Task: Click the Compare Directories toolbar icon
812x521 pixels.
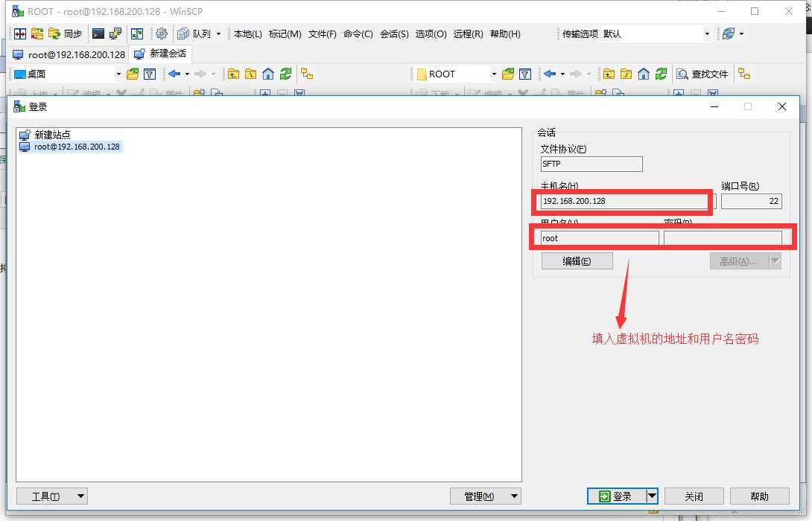Action: 20,33
